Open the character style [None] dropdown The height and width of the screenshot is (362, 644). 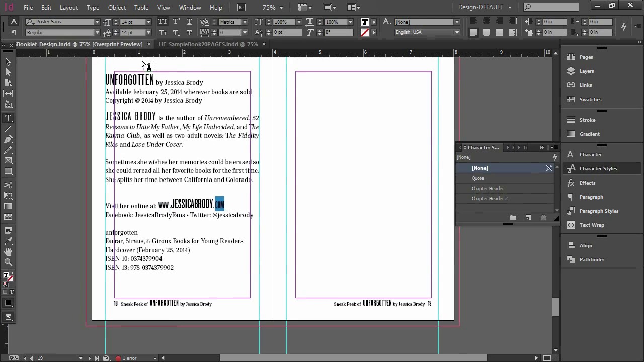(457, 22)
